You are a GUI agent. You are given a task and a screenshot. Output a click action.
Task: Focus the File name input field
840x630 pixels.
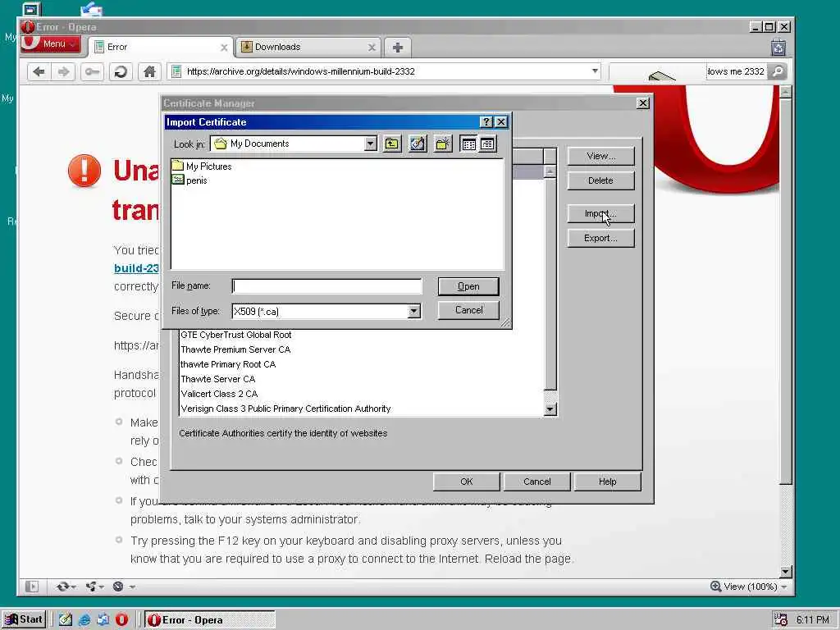326,286
